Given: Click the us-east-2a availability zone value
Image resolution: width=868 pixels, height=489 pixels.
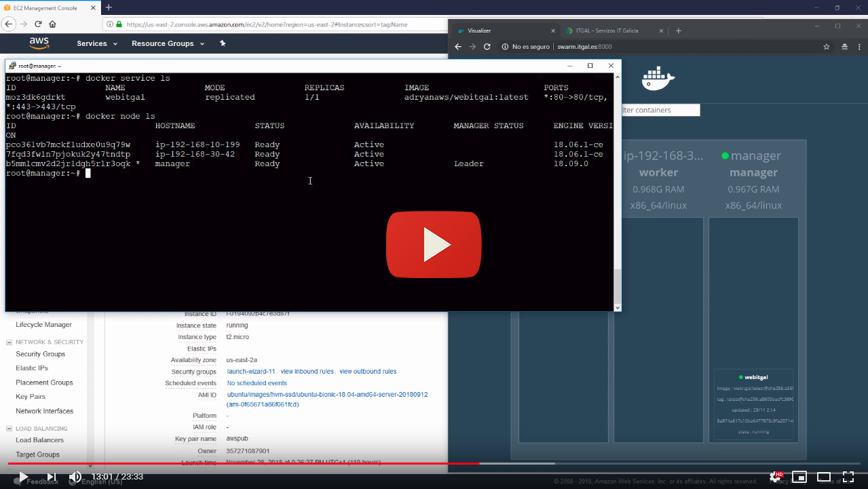Looking at the screenshot, I should click(x=242, y=360).
